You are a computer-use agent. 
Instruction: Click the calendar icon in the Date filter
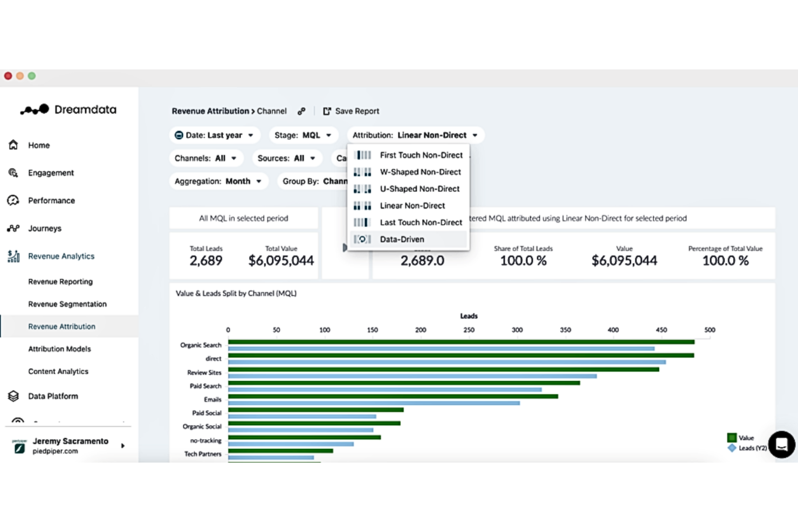click(x=179, y=135)
